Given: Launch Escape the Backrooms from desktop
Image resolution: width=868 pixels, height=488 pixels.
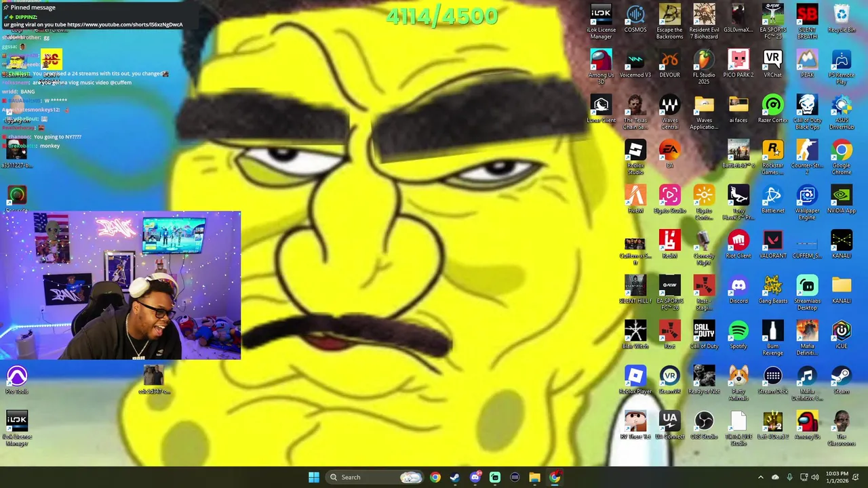Looking at the screenshot, I should pos(669,22).
